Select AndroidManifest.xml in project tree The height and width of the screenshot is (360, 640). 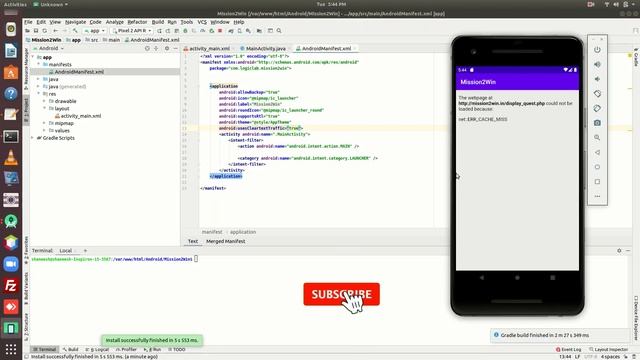tap(79, 72)
